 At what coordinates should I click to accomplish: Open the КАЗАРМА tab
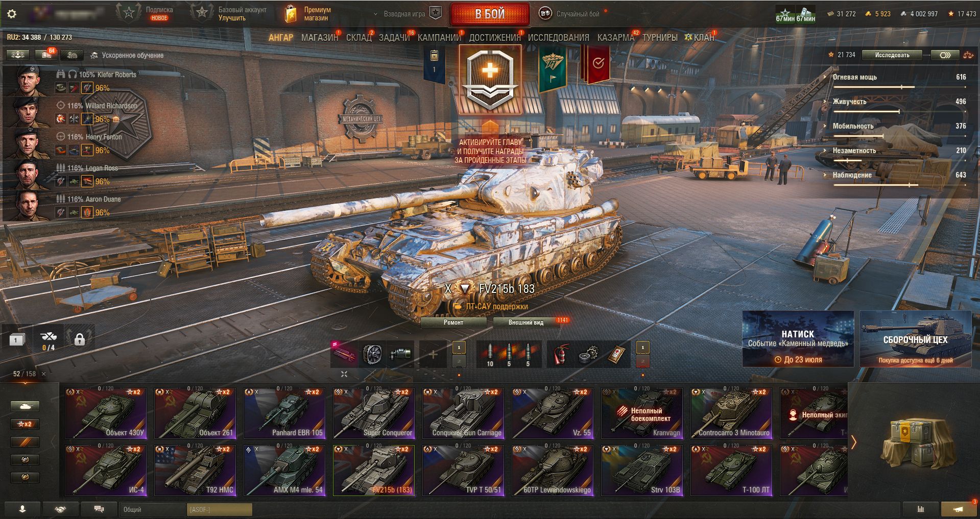[x=615, y=38]
